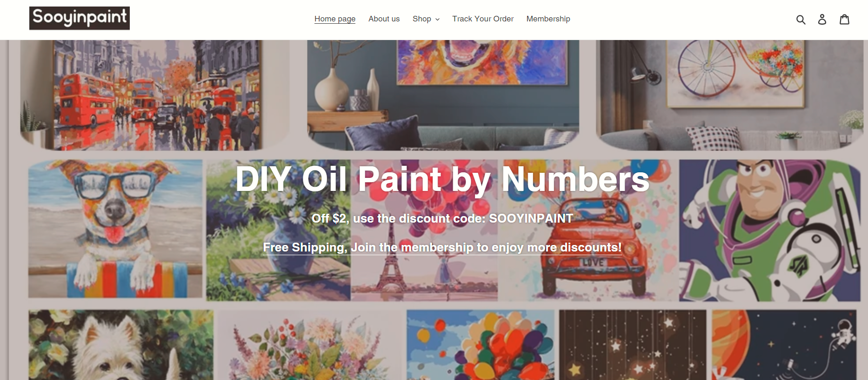Image resolution: width=868 pixels, height=380 pixels.
Task: Open the Membership menu link
Action: point(548,19)
